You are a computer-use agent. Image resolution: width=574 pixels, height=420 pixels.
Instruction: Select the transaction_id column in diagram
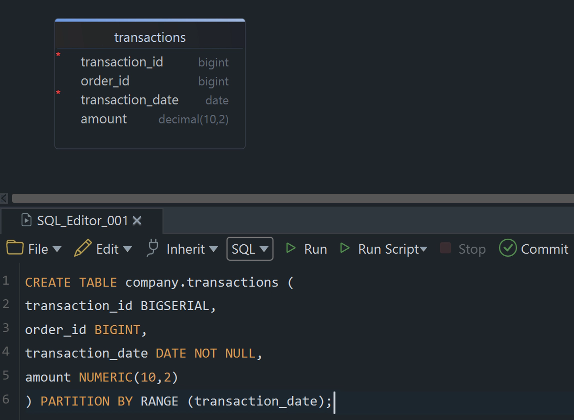coord(122,62)
